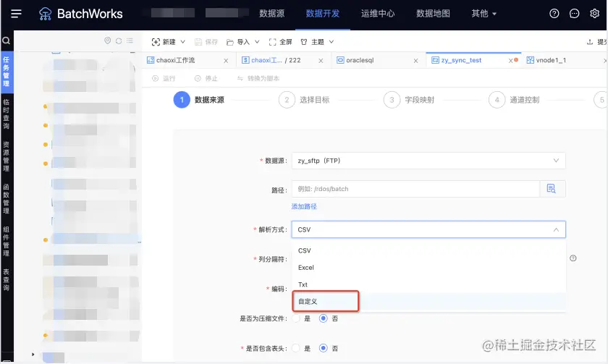Switch to the chaoxi工作流 editor tab
This screenshot has width=608, height=364.
(176, 61)
